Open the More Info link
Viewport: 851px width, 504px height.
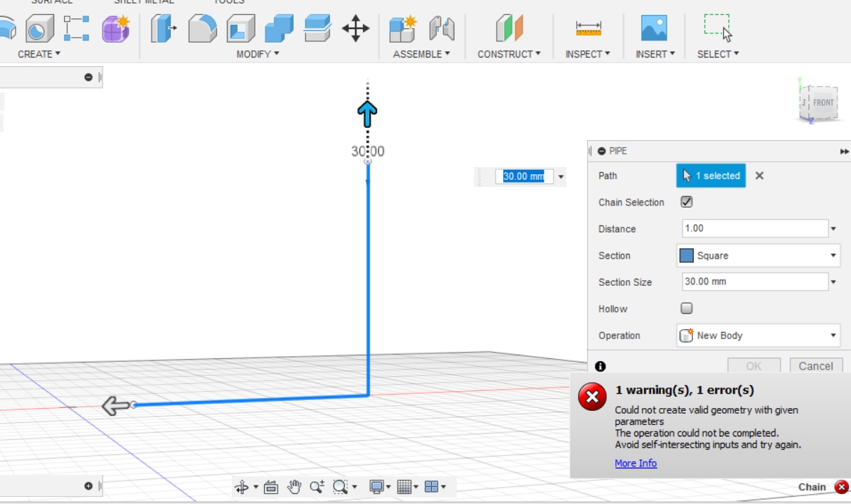(635, 463)
